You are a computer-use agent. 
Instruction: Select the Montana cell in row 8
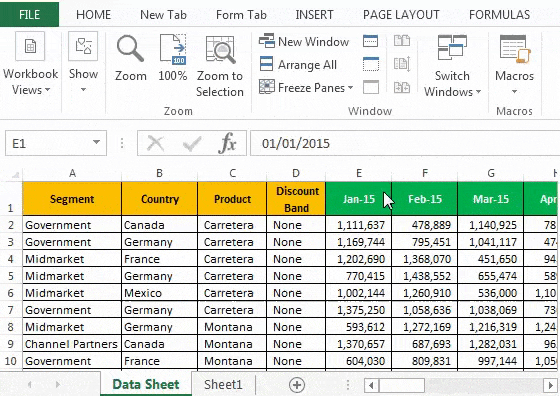tap(232, 327)
